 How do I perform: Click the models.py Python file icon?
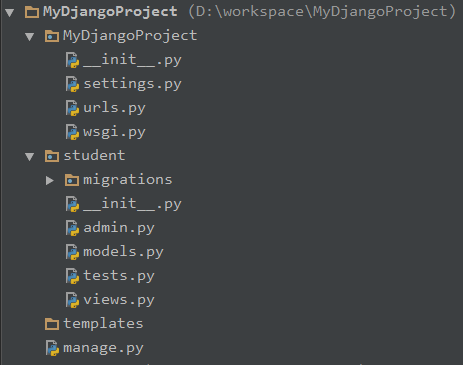[72, 252]
